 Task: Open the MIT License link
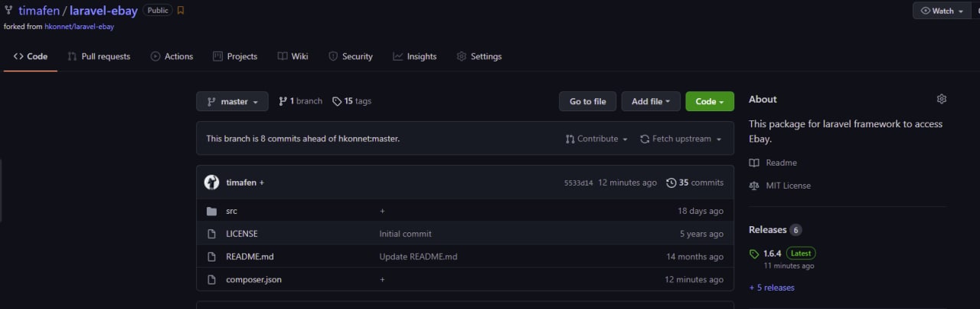click(788, 186)
